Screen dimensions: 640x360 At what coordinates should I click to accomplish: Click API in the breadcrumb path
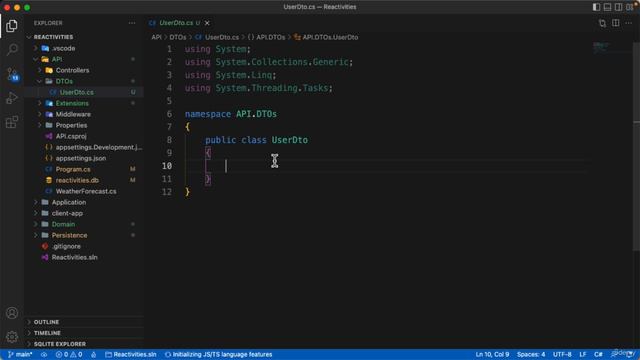pyautogui.click(x=156, y=37)
